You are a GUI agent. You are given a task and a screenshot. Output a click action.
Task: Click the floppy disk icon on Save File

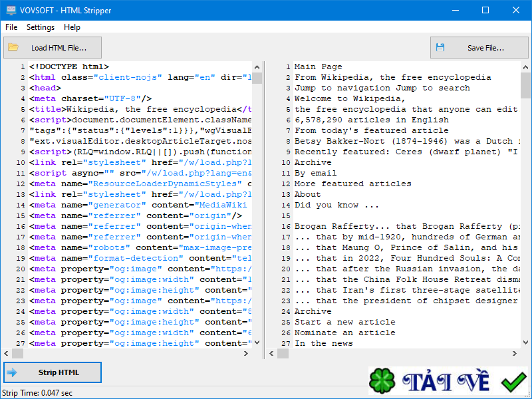coord(440,47)
